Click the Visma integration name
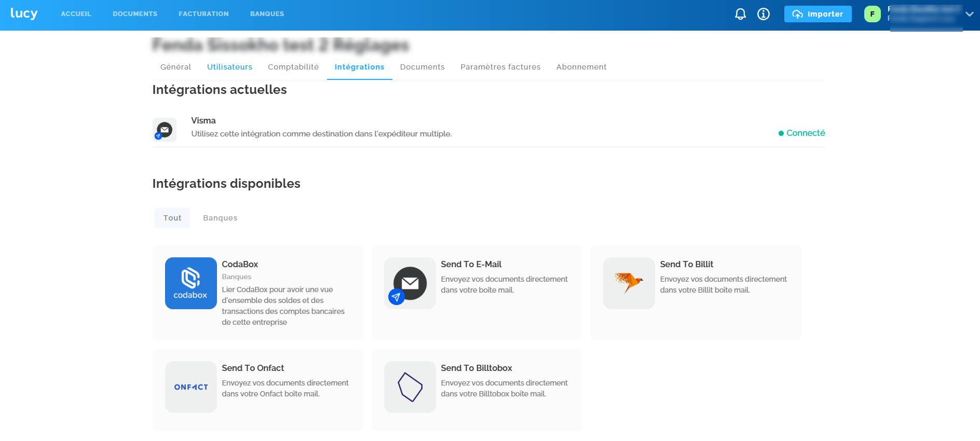Image resolution: width=980 pixels, height=441 pixels. pyautogui.click(x=203, y=120)
